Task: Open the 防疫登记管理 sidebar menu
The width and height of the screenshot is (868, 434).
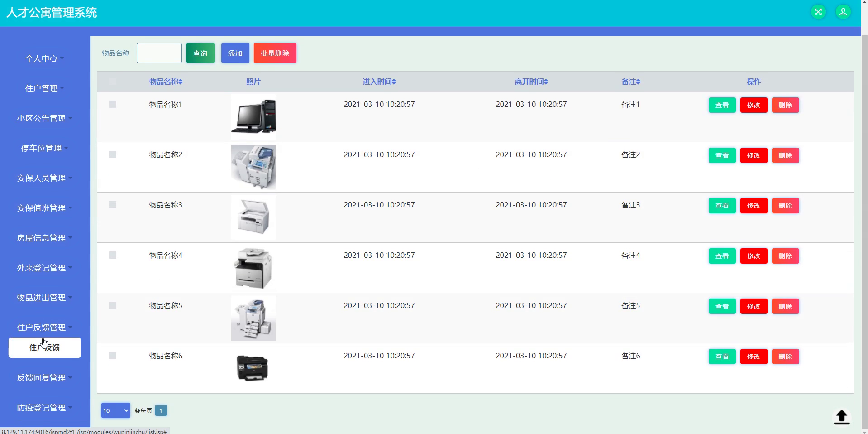Action: (45, 408)
